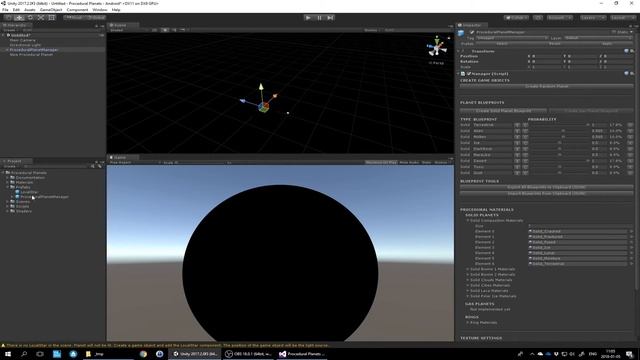Image resolution: width=640 pixels, height=360 pixels.
Task: Click Create Solid Planet Blueprint button
Action: coord(504,111)
